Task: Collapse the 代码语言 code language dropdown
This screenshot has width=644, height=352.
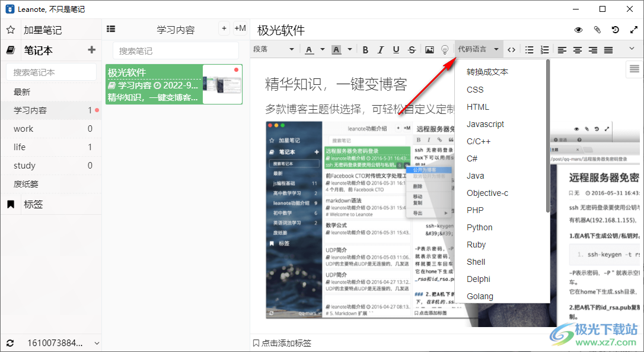Action: click(479, 49)
